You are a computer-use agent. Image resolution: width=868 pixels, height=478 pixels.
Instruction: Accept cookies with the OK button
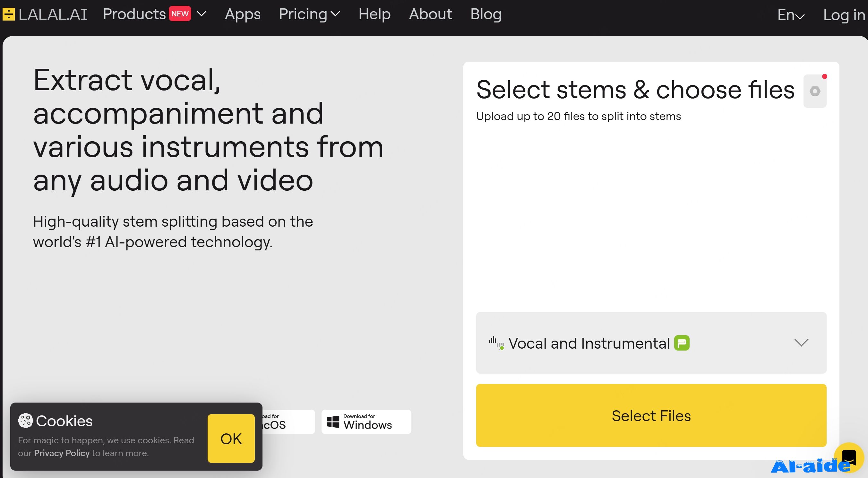click(231, 439)
